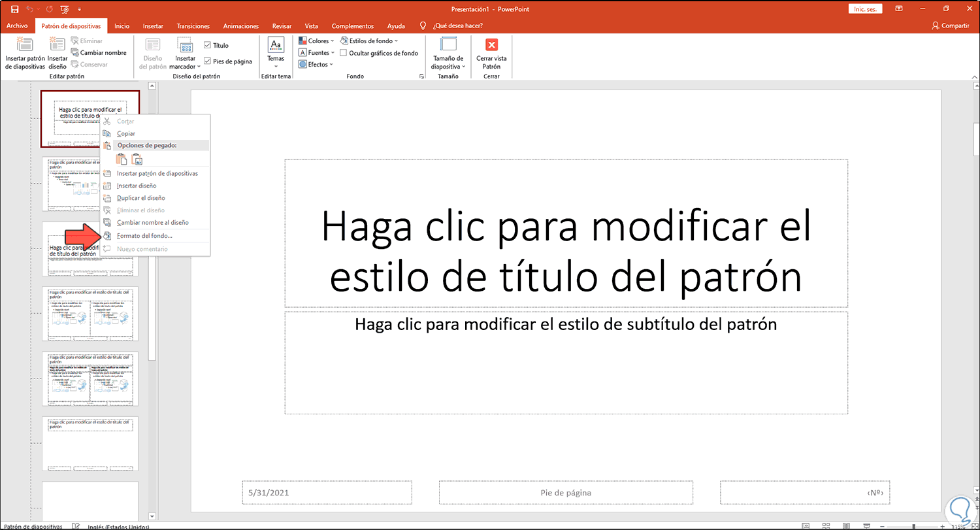The image size is (980, 530).
Task: Click the subtitle placeholder text
Action: (x=566, y=325)
